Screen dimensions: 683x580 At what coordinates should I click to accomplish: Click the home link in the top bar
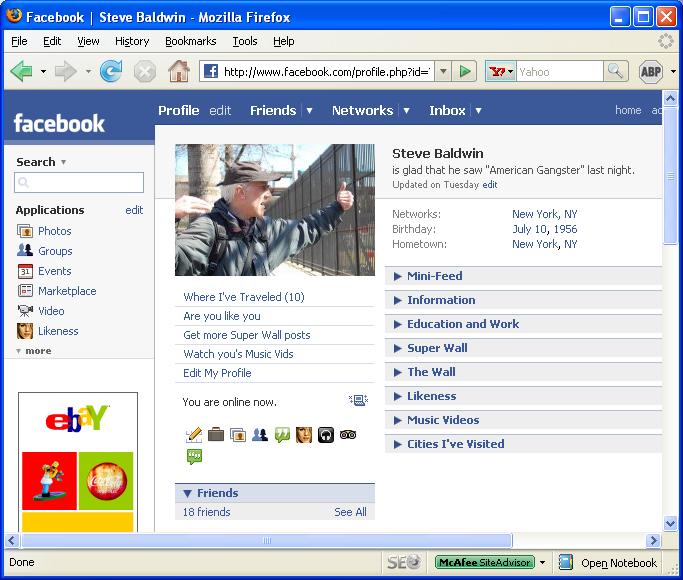628,111
